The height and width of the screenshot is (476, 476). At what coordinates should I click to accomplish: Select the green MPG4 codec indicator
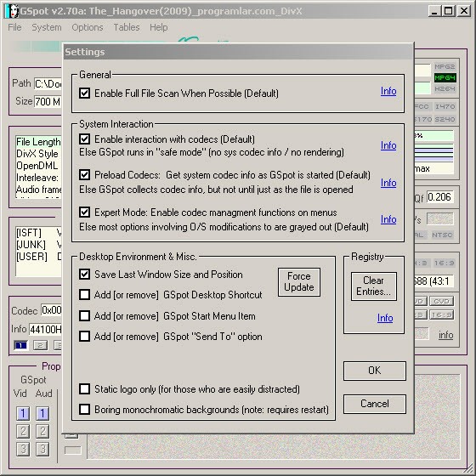click(445, 77)
